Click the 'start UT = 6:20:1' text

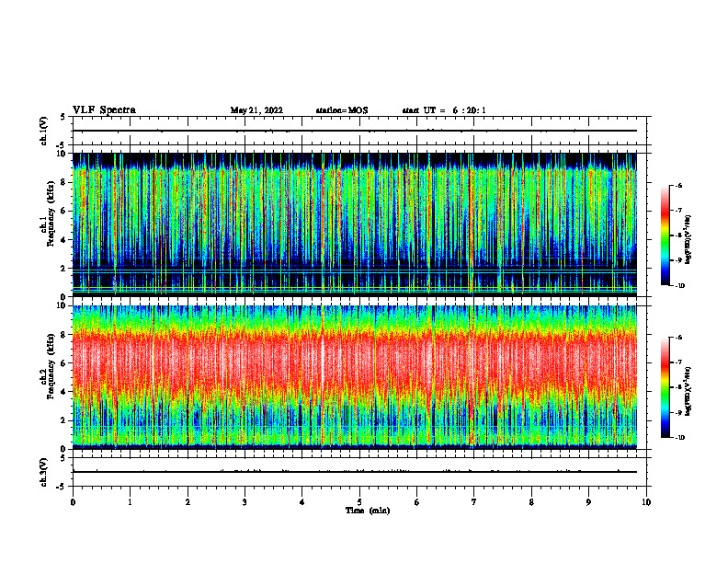pos(444,110)
